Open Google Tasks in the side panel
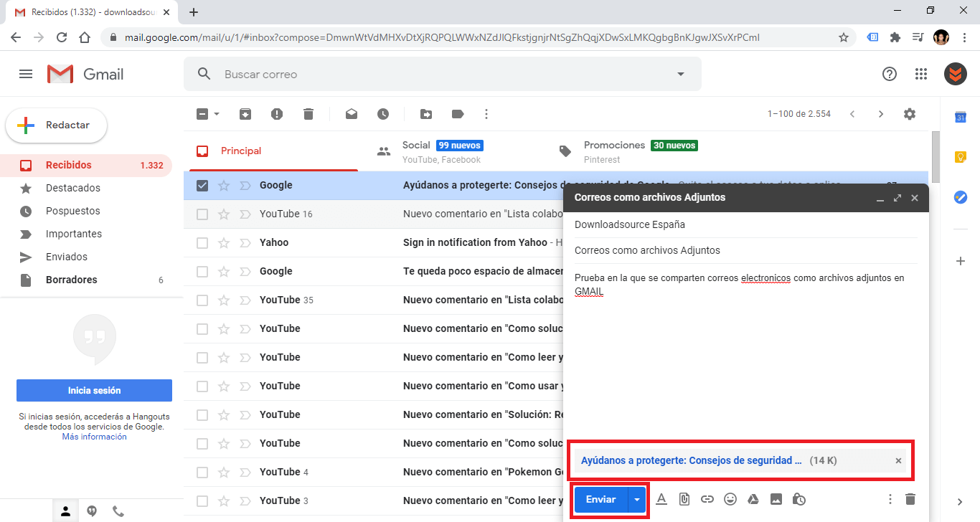This screenshot has height=522, width=980. point(961,197)
